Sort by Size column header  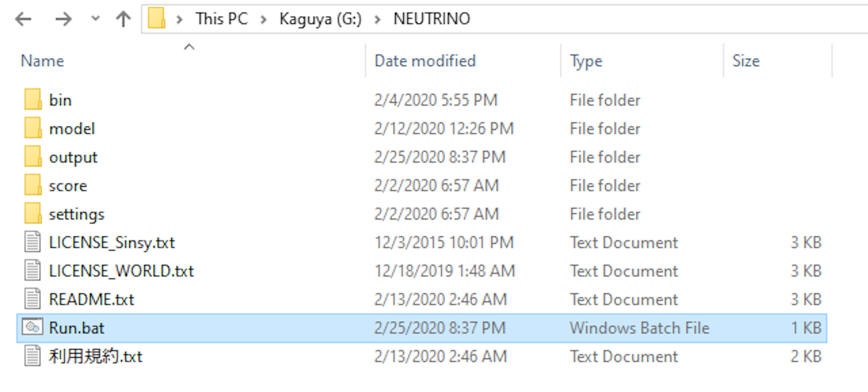coord(746,61)
